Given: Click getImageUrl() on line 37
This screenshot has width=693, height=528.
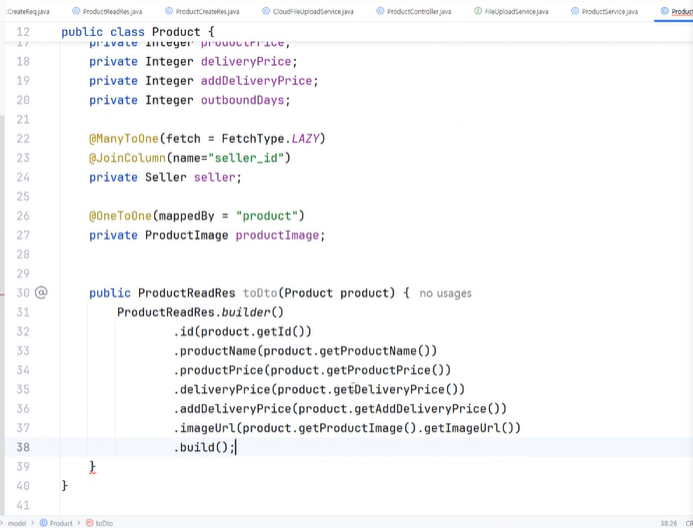Looking at the screenshot, I should click(469, 428).
